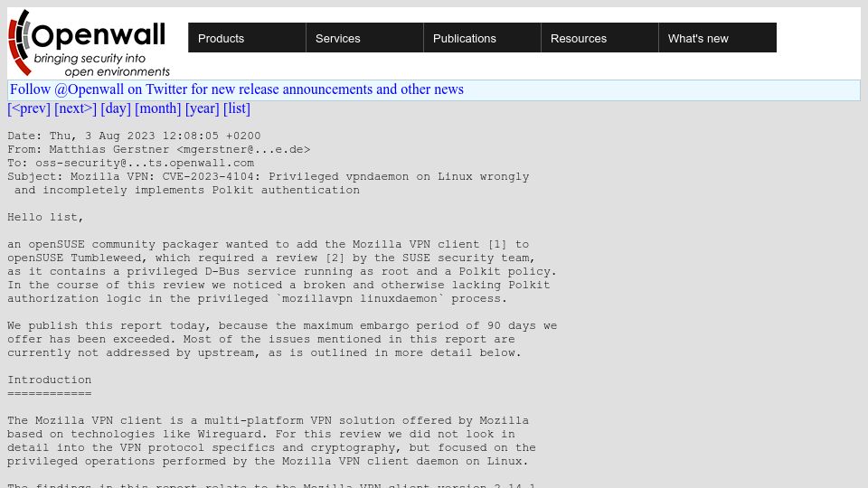The height and width of the screenshot is (488, 868).
Task: Click the sender name Matthias Gerstner
Action: pos(109,149)
